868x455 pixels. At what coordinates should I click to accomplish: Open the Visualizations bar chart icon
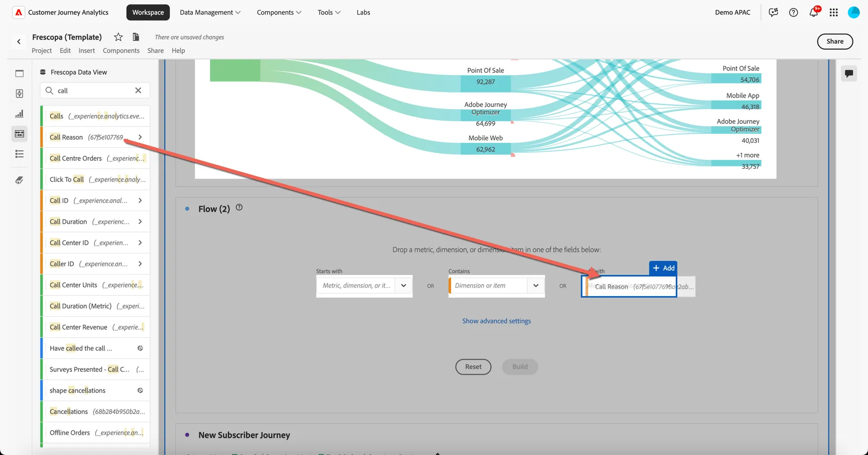(x=20, y=114)
